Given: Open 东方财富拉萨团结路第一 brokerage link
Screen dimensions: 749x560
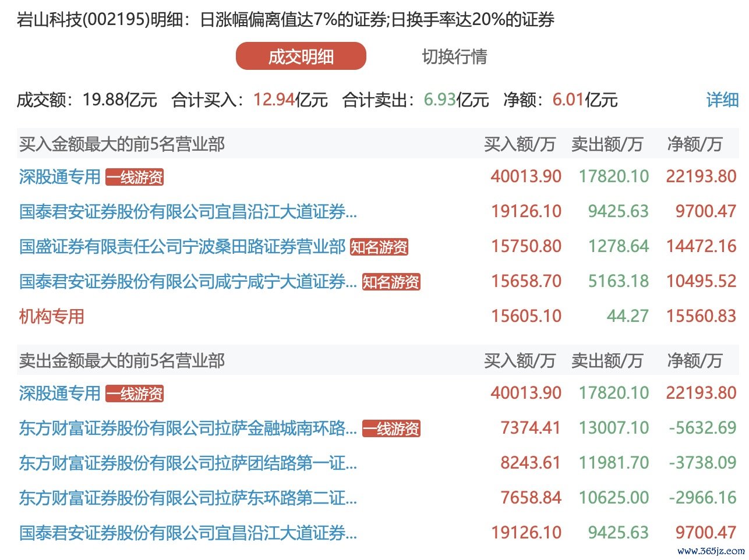Looking at the screenshot, I should pyautogui.click(x=188, y=463).
